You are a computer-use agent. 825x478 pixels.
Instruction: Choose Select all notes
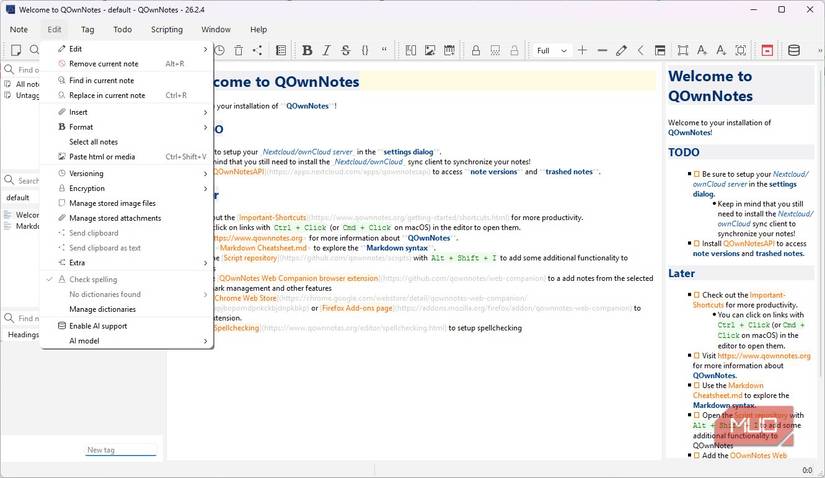click(126, 142)
